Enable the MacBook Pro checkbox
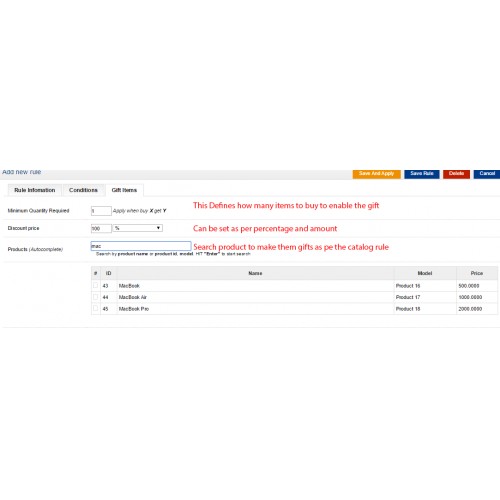 coord(96,308)
